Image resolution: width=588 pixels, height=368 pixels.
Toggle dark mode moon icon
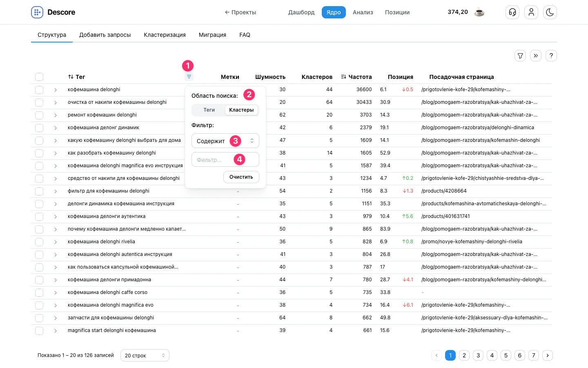tap(550, 12)
